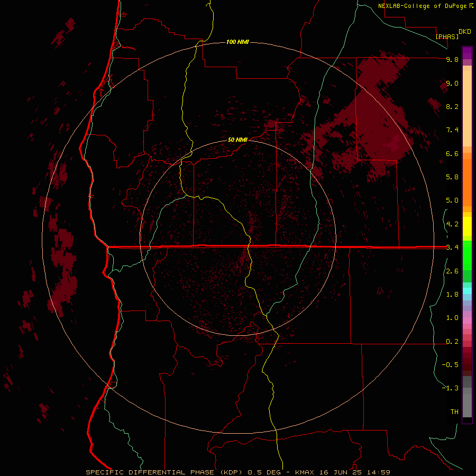The width and height of the screenshot is (476, 476).
Task: Click the -1.3 scale value
Action: [x=450, y=388]
